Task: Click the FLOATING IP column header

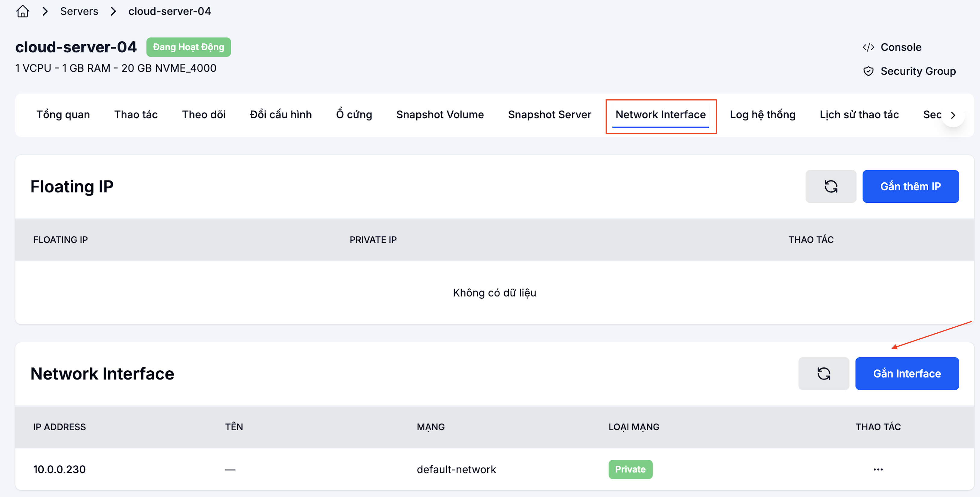Action: 60,239
